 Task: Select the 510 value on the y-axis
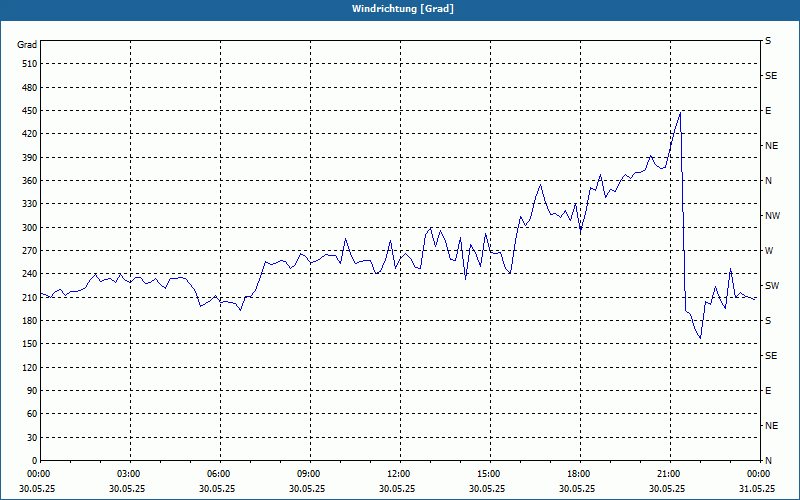click(x=30, y=64)
